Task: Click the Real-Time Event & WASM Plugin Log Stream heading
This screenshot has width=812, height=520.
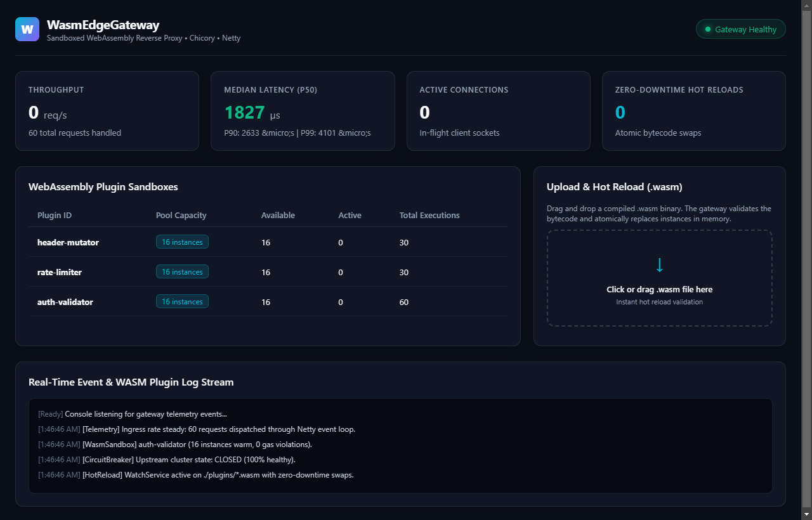Action: pyautogui.click(x=131, y=382)
